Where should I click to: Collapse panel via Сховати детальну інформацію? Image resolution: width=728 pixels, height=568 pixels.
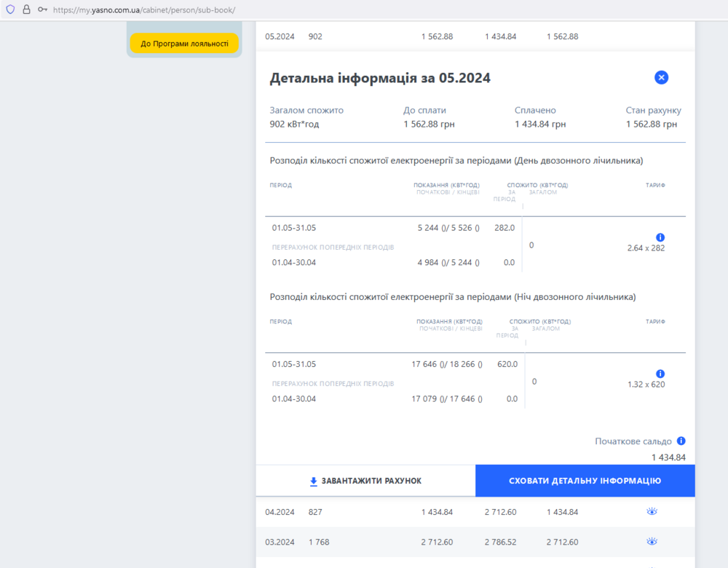585,481
